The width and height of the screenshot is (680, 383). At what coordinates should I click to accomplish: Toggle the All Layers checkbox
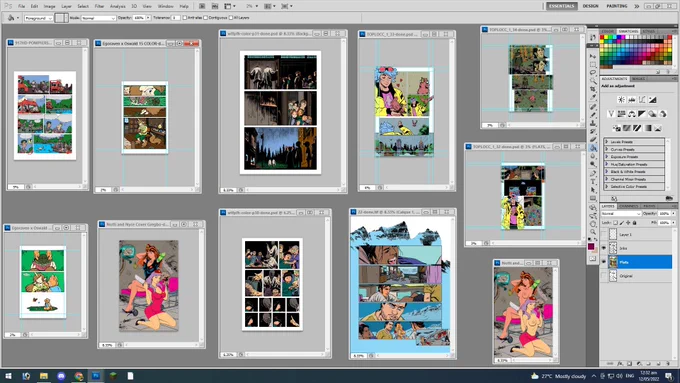[x=231, y=18]
